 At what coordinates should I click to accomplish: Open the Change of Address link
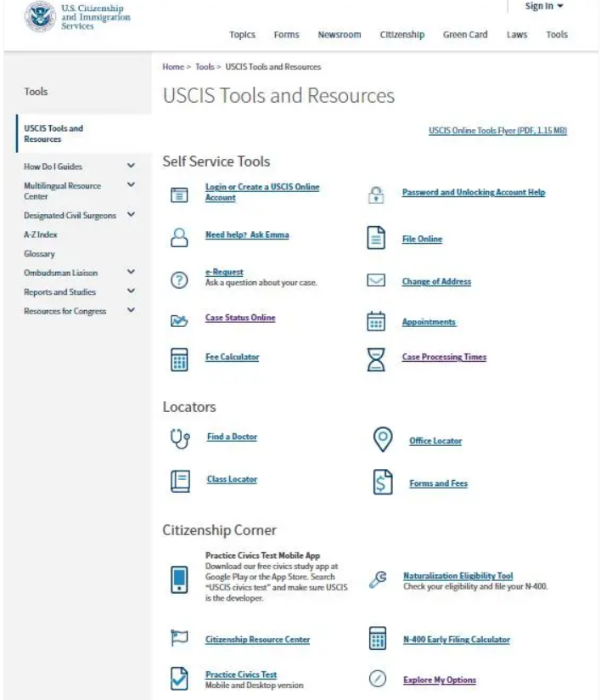(x=436, y=281)
